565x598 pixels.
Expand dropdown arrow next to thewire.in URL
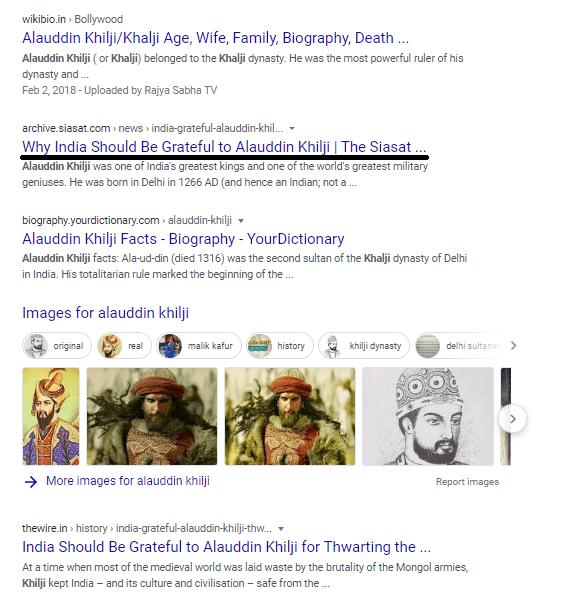pos(281,529)
